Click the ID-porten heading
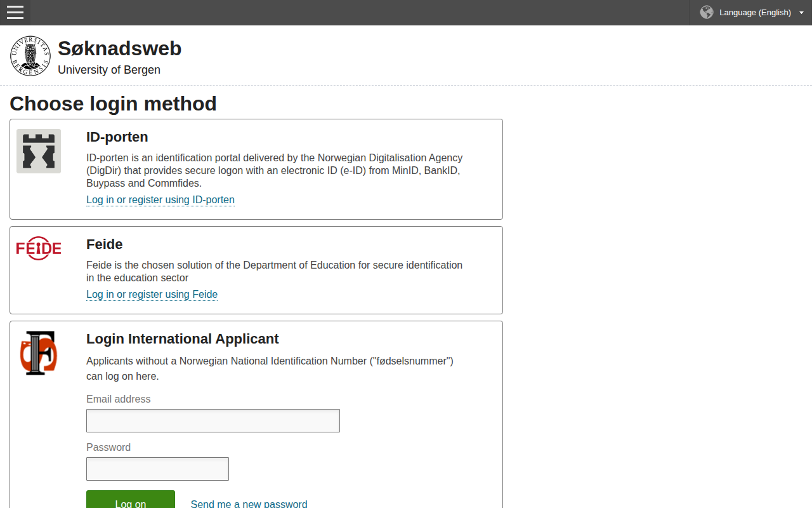Image resolution: width=812 pixels, height=508 pixels. [x=117, y=137]
